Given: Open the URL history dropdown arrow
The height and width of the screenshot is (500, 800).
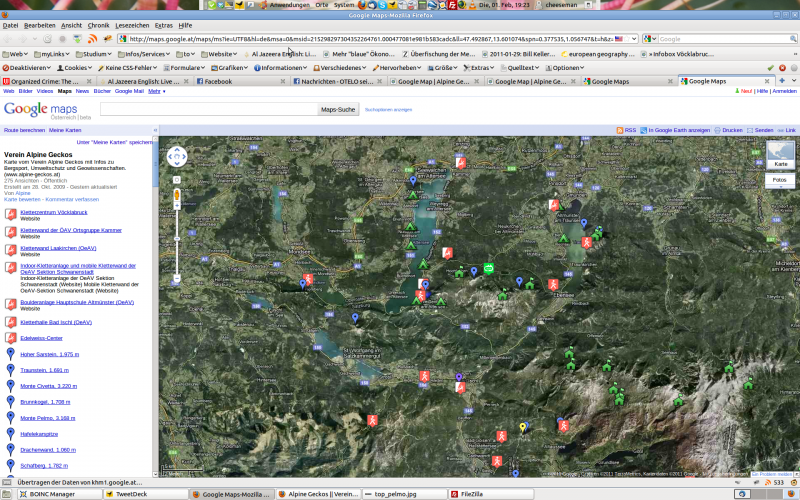Looking at the screenshot, I should (x=634, y=39).
